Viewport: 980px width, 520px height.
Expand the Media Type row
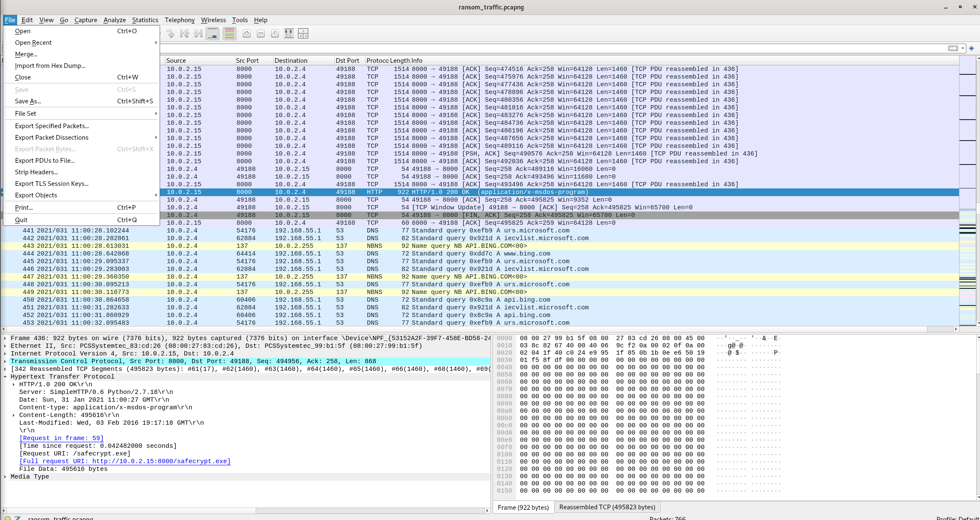5,477
